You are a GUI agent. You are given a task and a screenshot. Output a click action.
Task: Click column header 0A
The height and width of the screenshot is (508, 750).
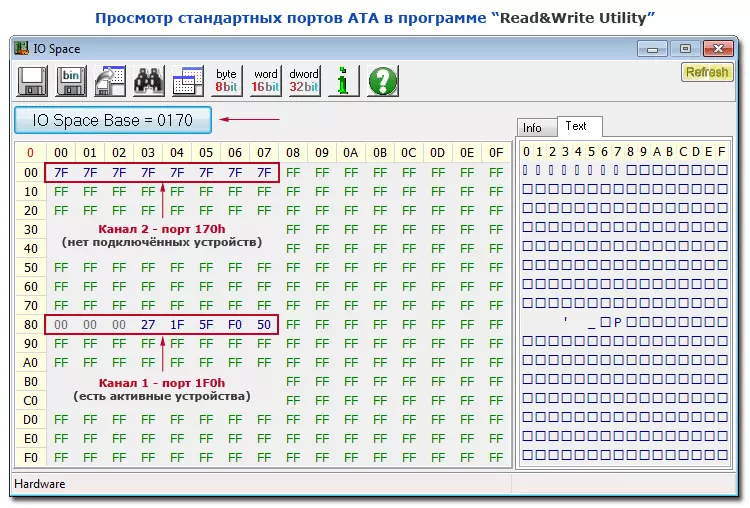[351, 153]
